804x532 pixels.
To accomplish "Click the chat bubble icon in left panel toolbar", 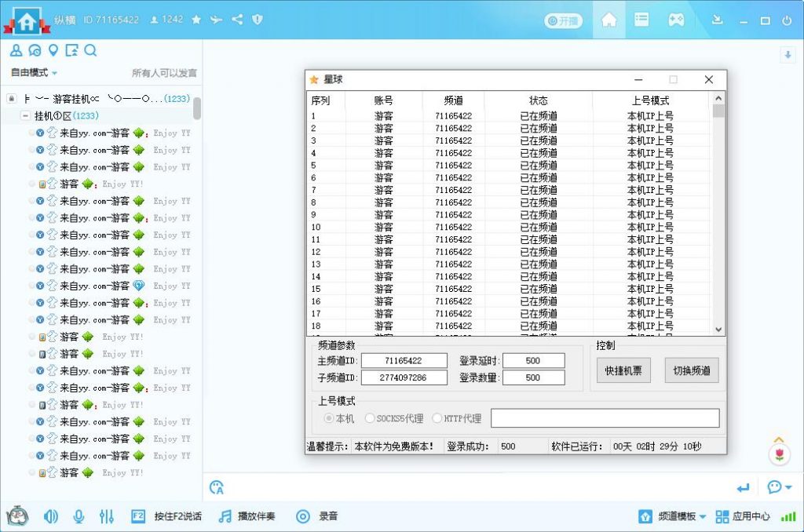I will pyautogui.click(x=35, y=50).
